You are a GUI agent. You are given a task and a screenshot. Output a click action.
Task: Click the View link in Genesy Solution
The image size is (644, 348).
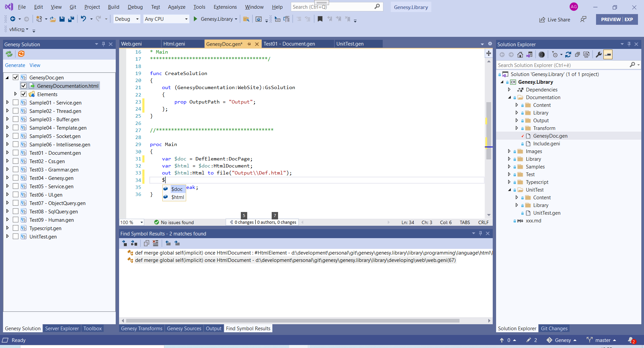(35, 65)
